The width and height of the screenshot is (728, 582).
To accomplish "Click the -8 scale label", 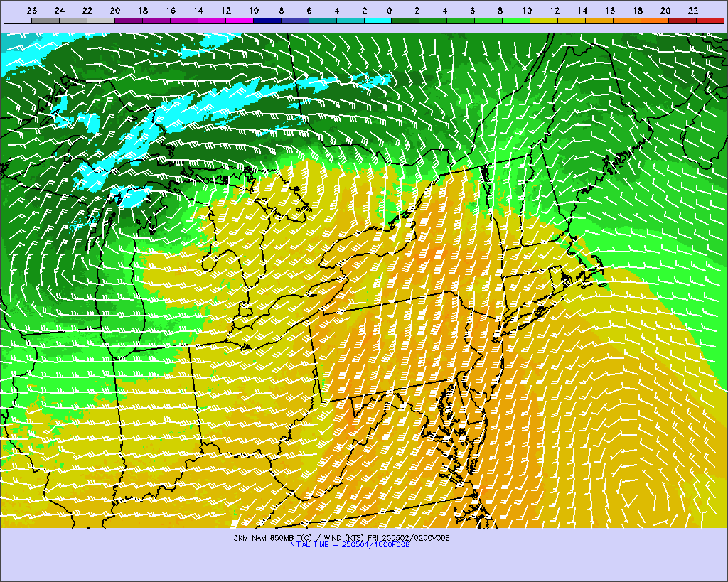I will pos(278,10).
